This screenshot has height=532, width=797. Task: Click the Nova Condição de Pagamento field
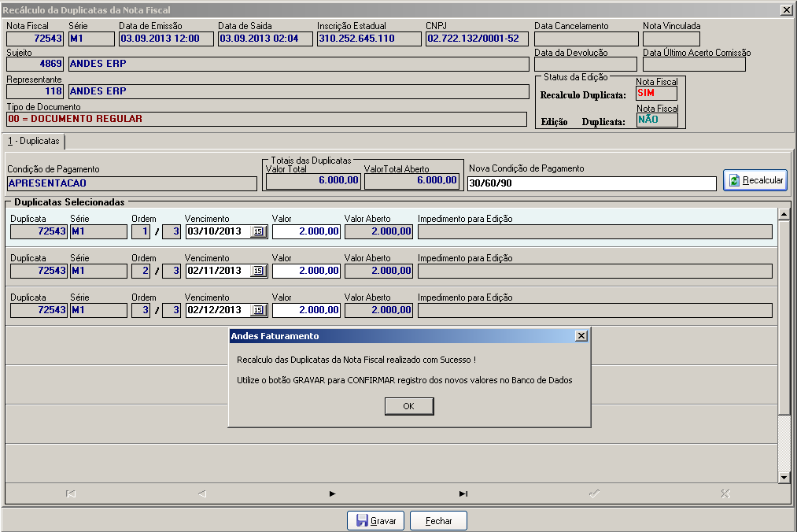click(592, 183)
